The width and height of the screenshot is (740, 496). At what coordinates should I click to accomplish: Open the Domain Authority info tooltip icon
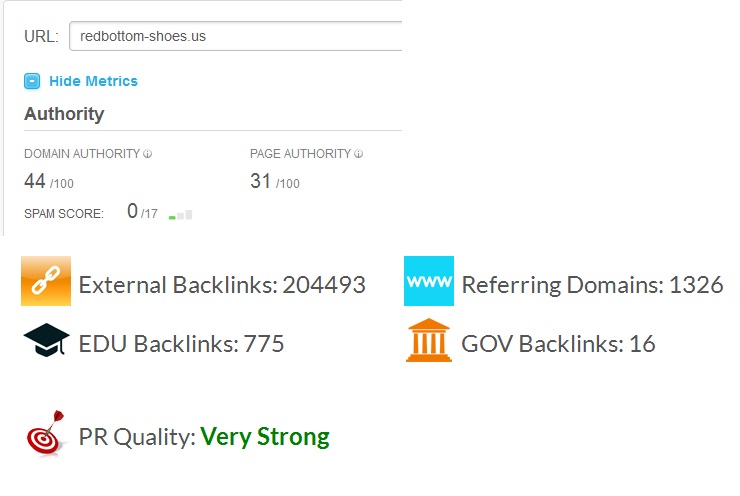147,154
